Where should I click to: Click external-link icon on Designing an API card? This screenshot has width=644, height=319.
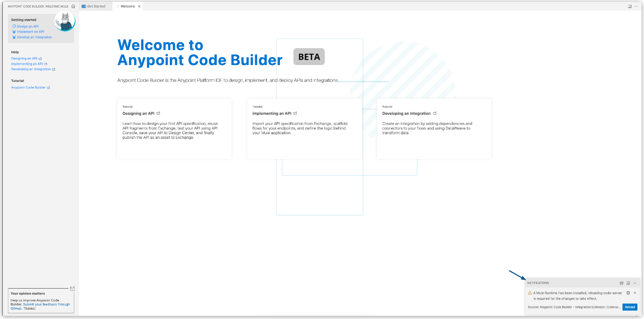tap(158, 113)
